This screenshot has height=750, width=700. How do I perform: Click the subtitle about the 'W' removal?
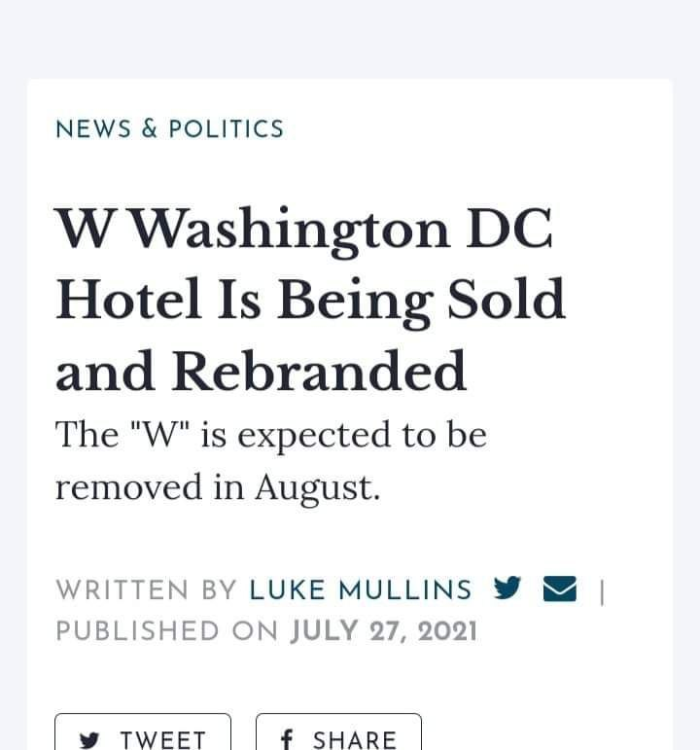pyautogui.click(x=270, y=434)
